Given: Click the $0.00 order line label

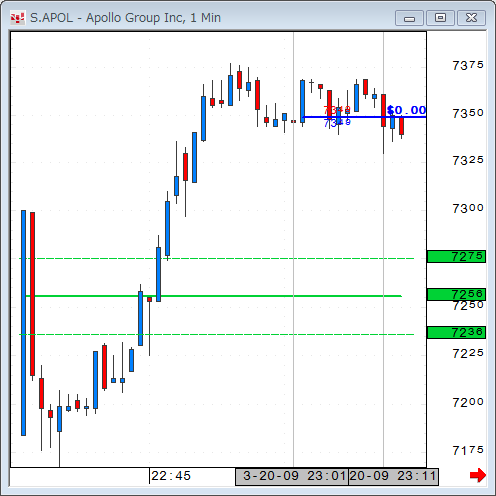Looking at the screenshot, I should [407, 110].
